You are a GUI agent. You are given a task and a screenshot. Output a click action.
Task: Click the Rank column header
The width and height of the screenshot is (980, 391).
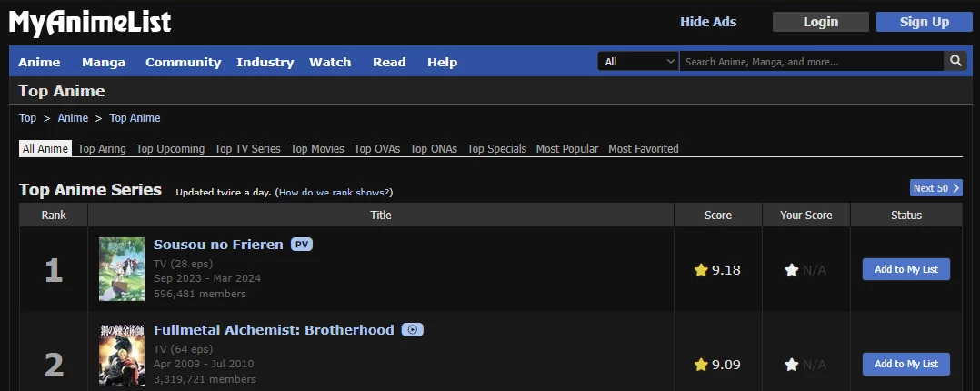[x=54, y=215]
